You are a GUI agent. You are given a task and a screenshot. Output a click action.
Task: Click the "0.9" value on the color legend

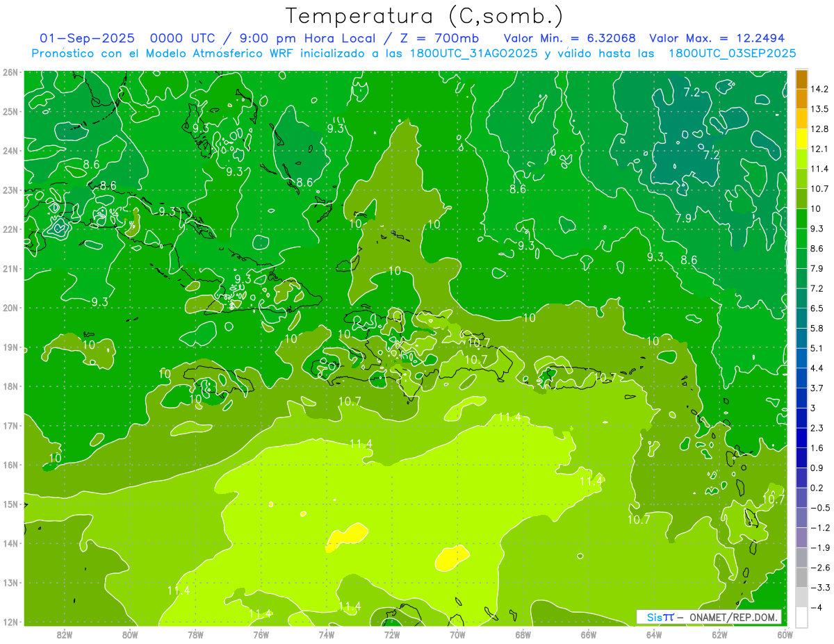817,468
